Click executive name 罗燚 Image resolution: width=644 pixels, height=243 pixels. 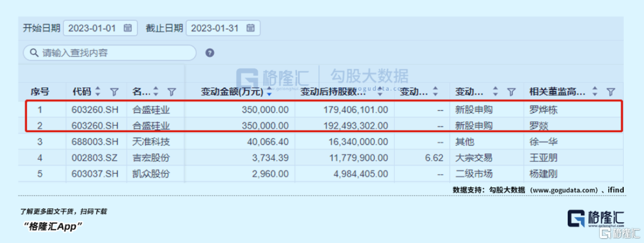click(539, 125)
